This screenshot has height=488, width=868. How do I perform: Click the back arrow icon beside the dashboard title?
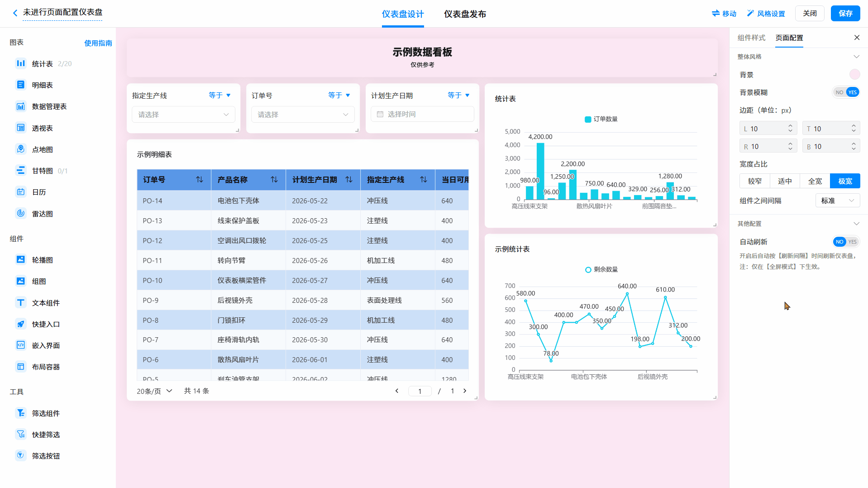point(15,13)
